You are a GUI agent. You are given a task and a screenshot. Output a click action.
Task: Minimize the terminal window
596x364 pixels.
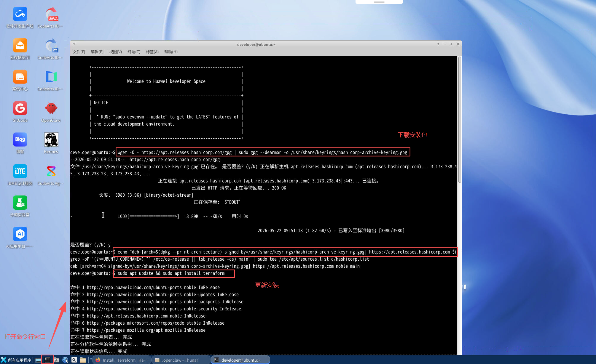click(445, 44)
